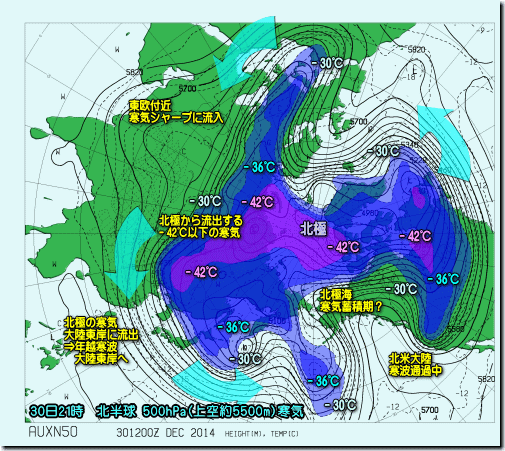The height and width of the screenshot is (451, 505).
Task: Click the 5100 contour height value
Action: click(277, 321)
